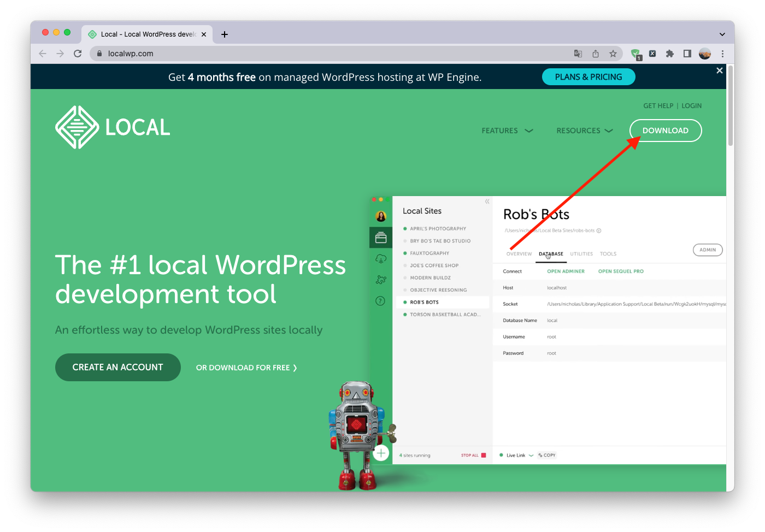Select the Rob's Bots site
Screen dimensions: 765x532
(x=443, y=302)
